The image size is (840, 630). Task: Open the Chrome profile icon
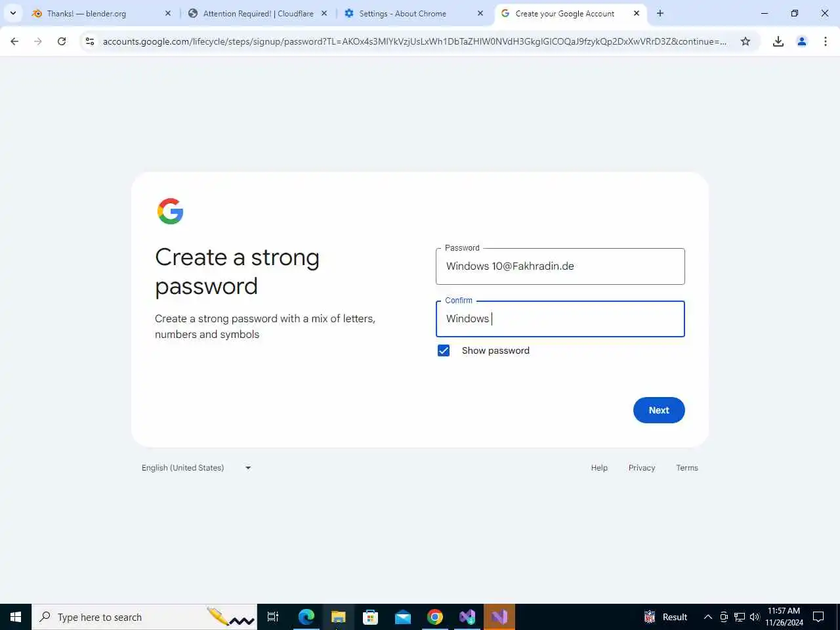802,41
